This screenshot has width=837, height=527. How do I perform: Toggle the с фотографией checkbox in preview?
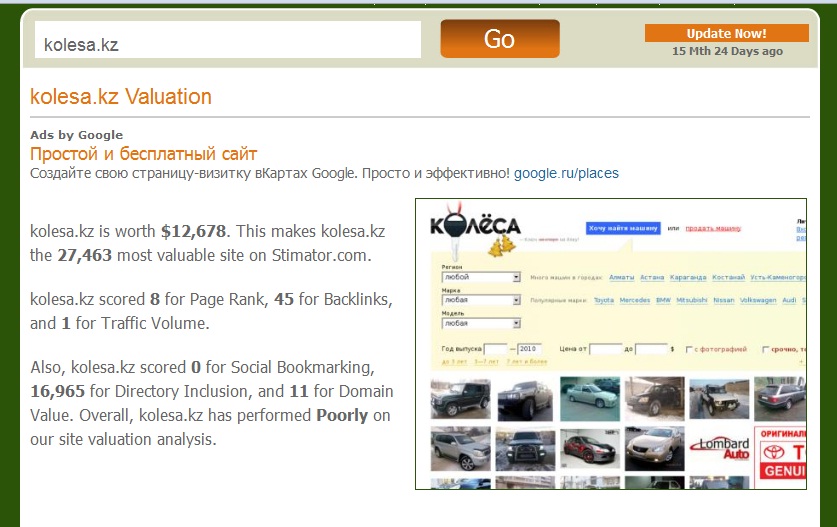click(x=689, y=349)
